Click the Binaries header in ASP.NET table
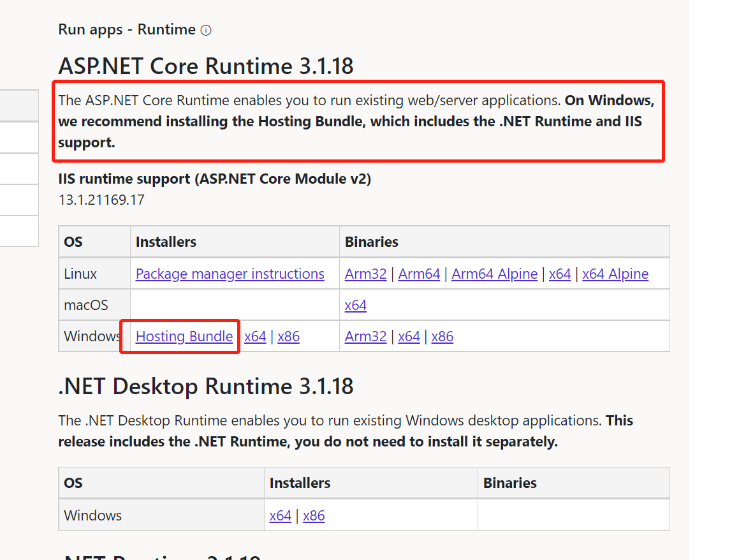Viewport: 746px width, 560px height. pos(504,242)
